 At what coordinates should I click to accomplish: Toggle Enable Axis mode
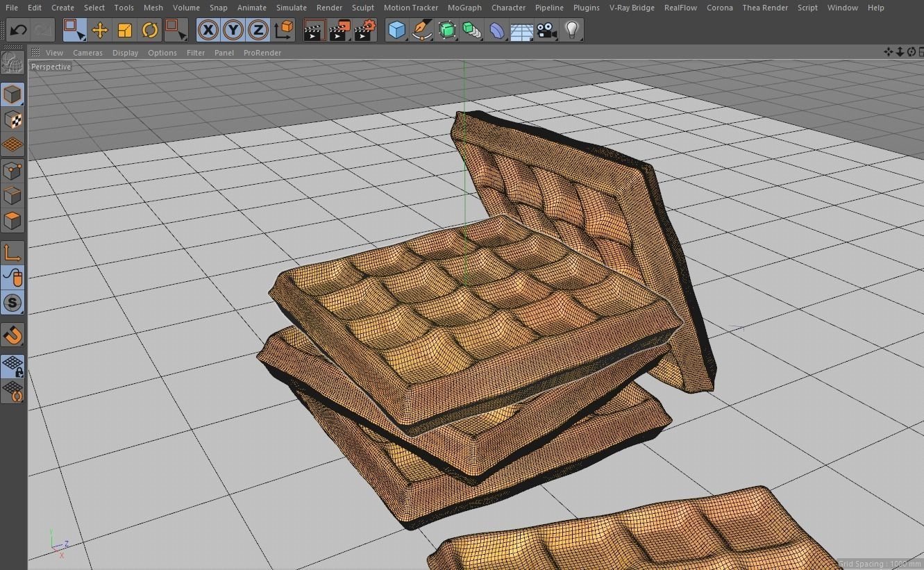(x=12, y=253)
